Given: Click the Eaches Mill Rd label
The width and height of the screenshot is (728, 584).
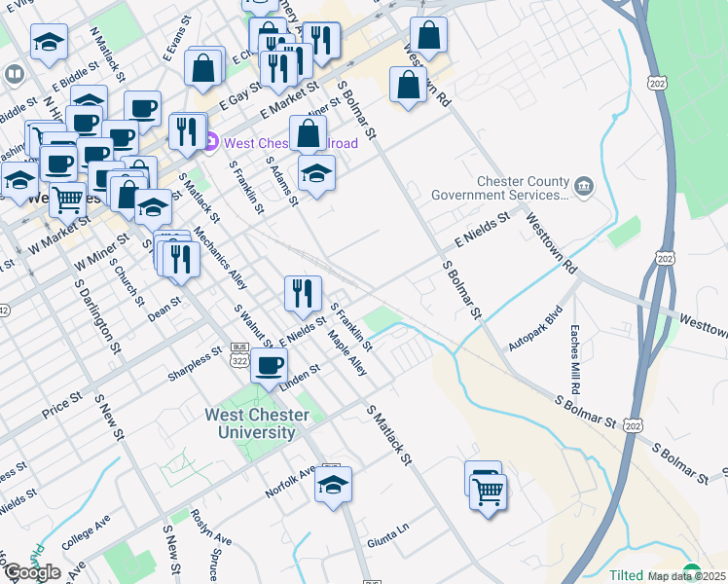Looking at the screenshot, I should [x=575, y=359].
